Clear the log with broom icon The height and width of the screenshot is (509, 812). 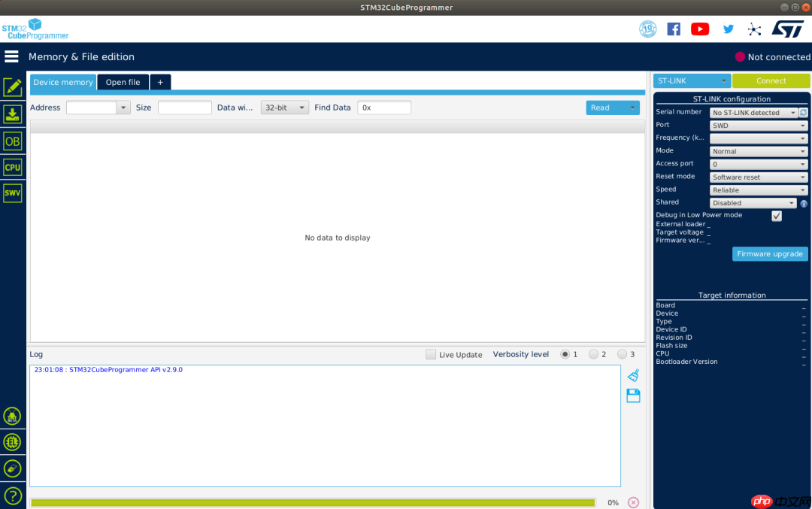coord(633,375)
